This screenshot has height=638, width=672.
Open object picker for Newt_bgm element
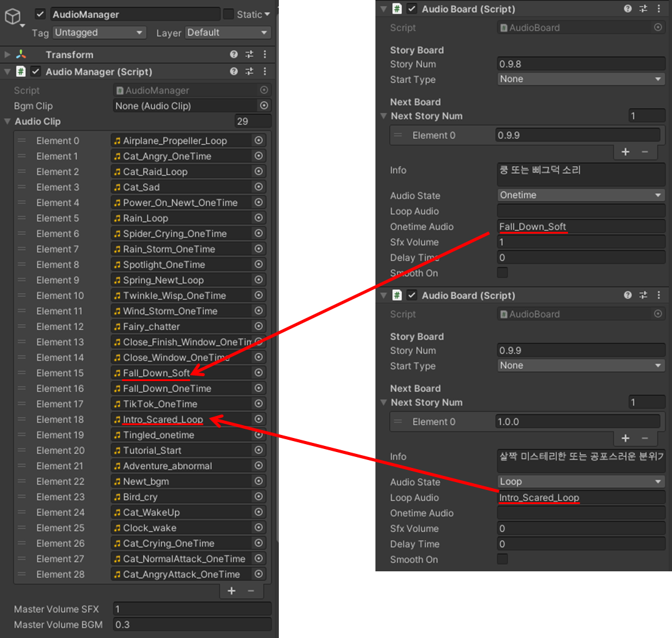(x=259, y=481)
